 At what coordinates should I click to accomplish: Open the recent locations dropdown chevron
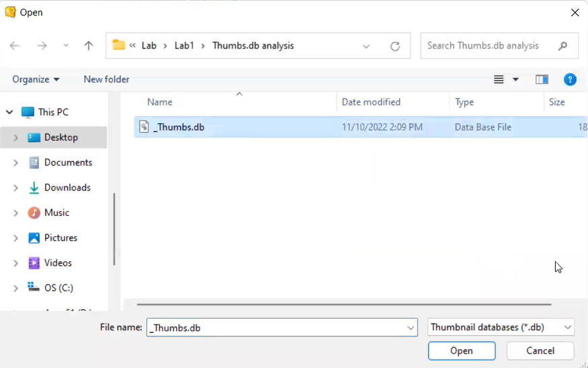65,46
